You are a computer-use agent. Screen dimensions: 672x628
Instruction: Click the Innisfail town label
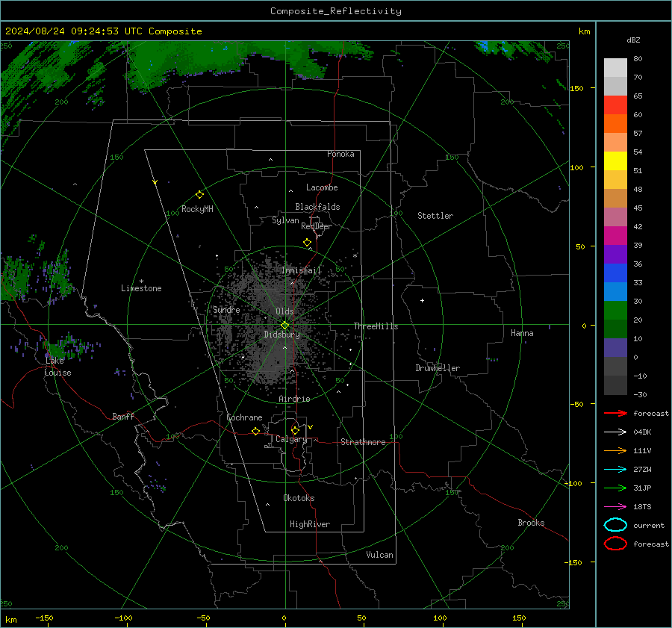301,270
